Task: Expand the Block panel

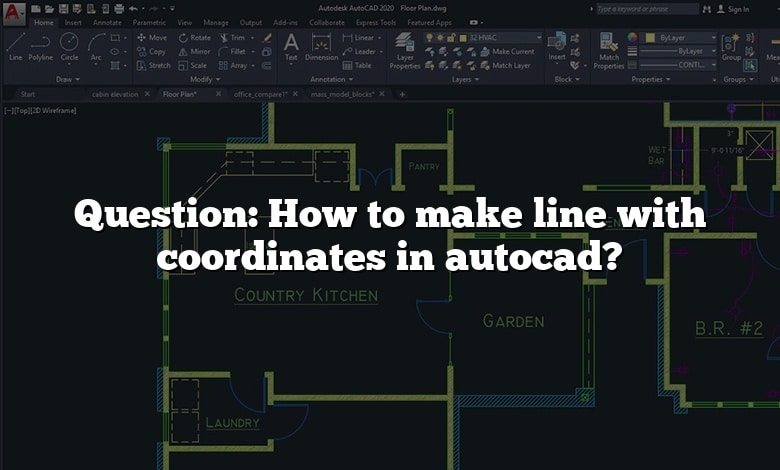Action: 567,79
